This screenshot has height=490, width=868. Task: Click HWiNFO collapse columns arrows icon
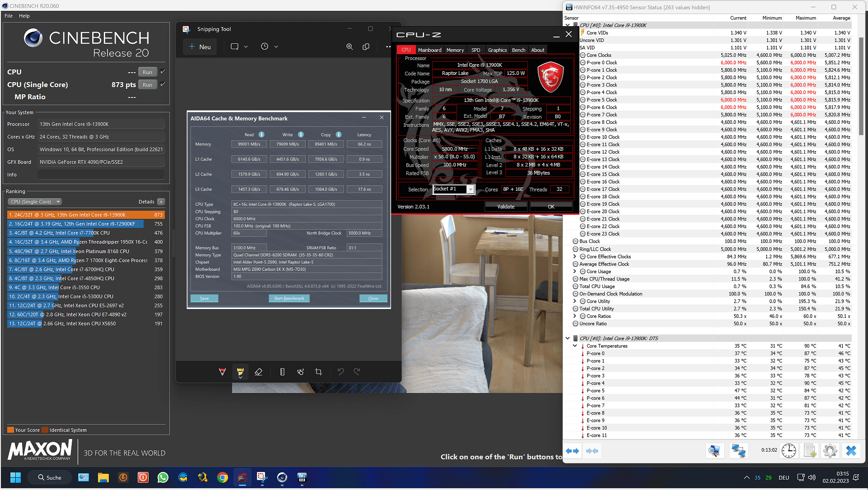592,451
